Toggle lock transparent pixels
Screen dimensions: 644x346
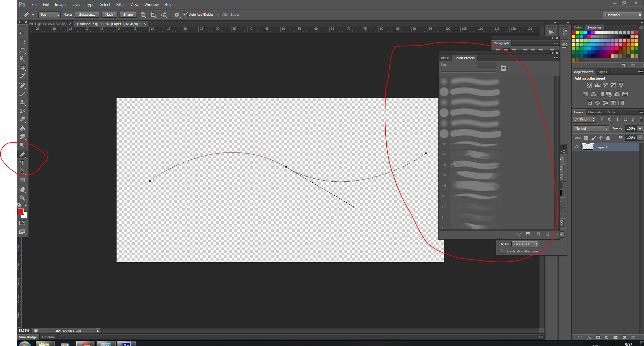click(x=586, y=138)
